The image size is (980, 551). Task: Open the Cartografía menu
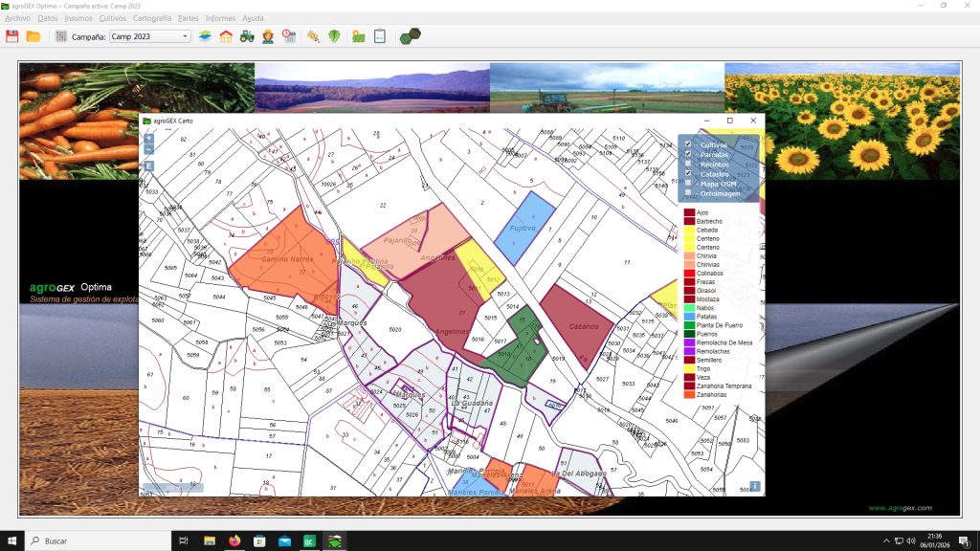152,18
